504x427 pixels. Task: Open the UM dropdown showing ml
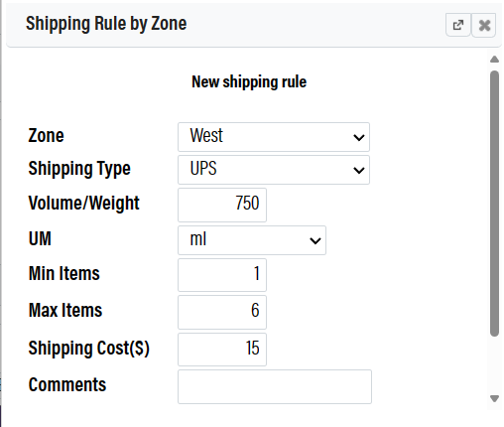point(252,240)
